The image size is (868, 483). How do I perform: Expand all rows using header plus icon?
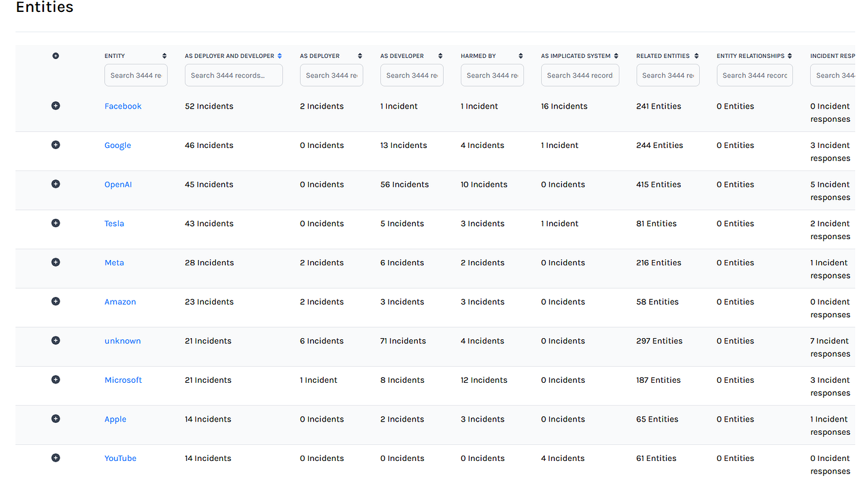point(55,55)
